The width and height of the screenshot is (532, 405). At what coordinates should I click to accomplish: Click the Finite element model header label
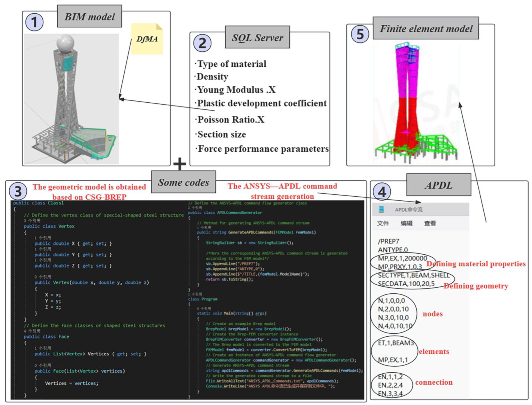pos(426,28)
